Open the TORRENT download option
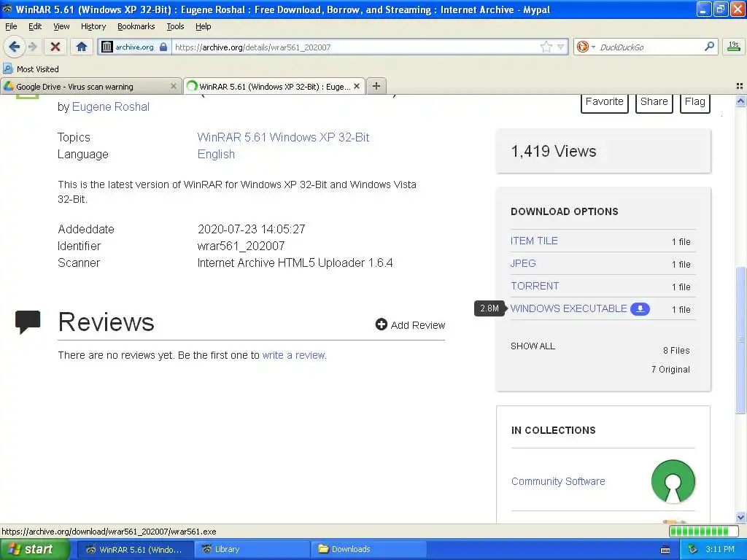Image resolution: width=747 pixels, height=560 pixels. [535, 286]
